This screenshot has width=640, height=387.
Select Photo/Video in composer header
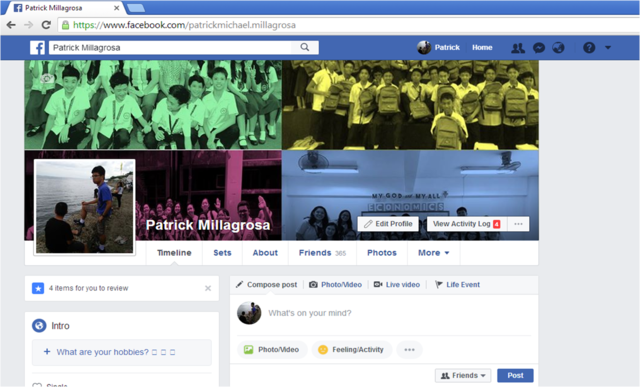pyautogui.click(x=336, y=285)
